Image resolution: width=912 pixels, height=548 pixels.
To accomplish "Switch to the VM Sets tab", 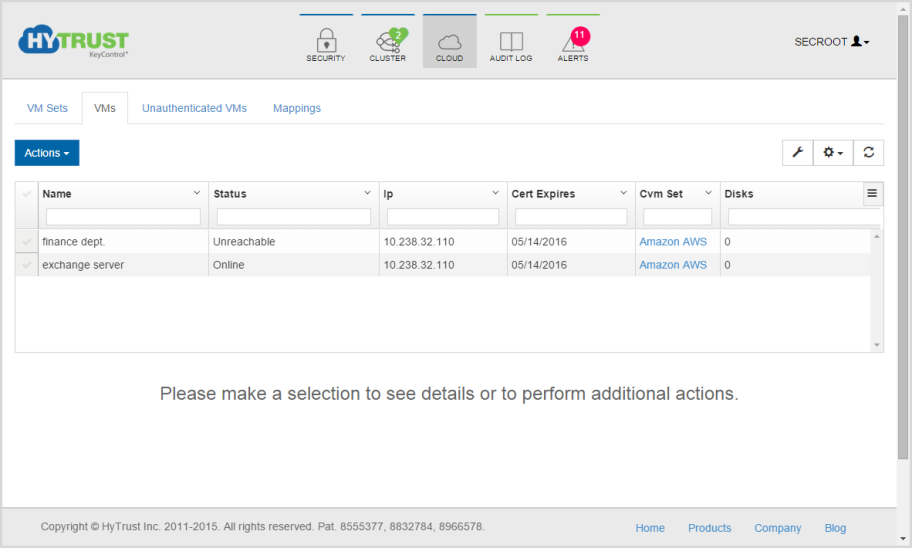I will [x=47, y=108].
